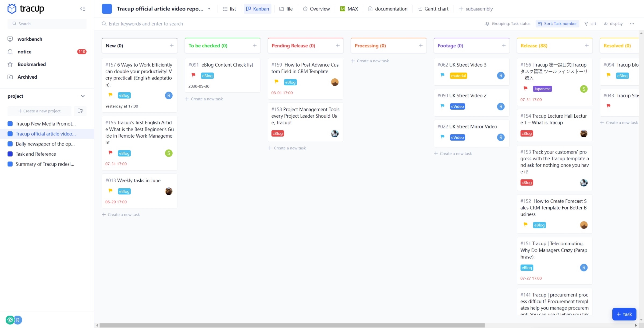Click Create a new project
The width and height of the screenshot is (644, 328).
point(39,111)
